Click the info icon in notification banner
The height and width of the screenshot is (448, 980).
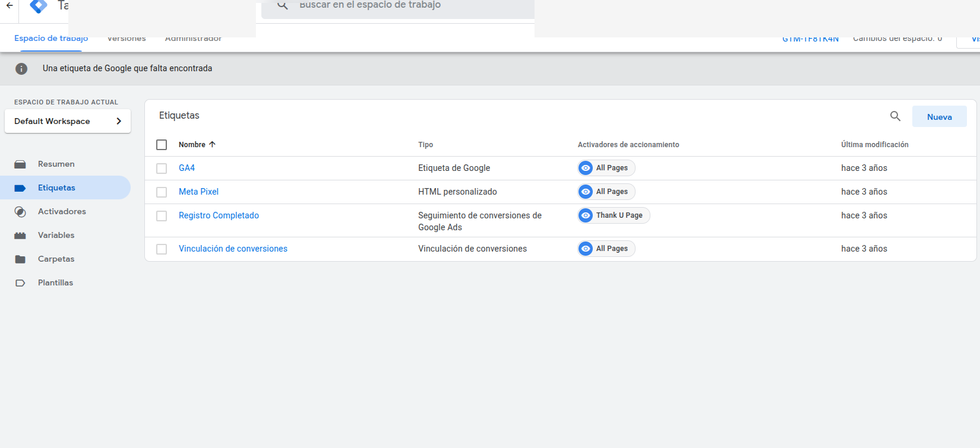21,69
